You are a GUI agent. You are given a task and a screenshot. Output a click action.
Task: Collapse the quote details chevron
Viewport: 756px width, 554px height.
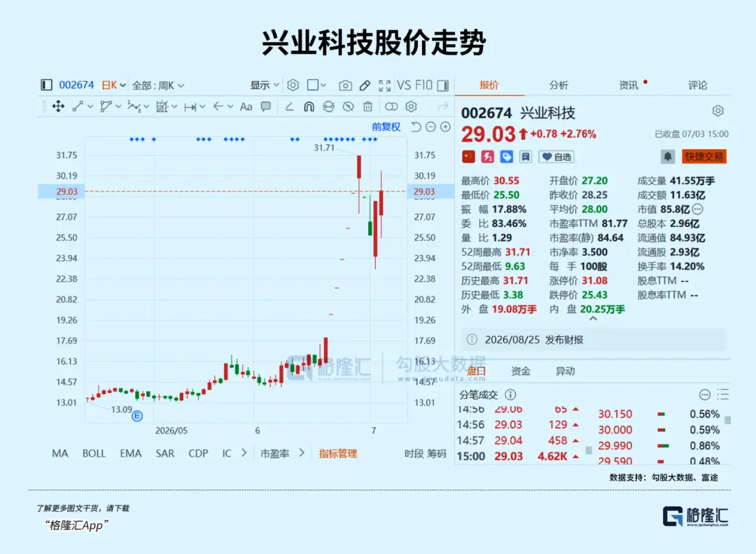[594, 319]
